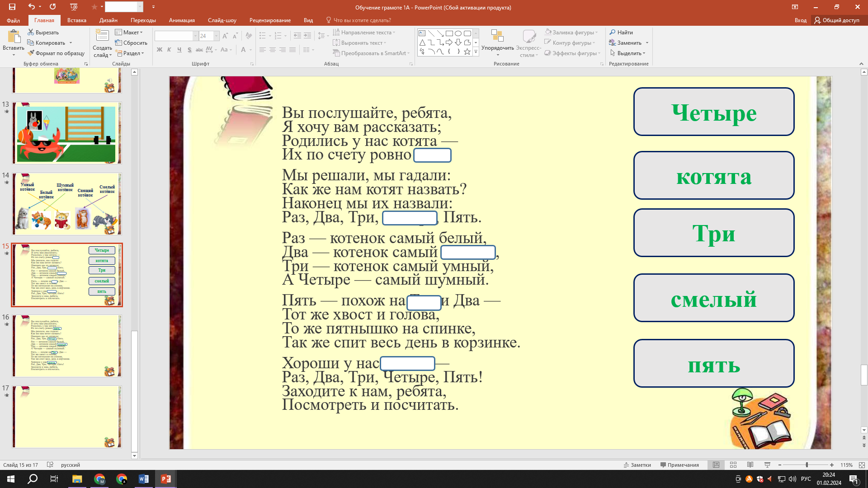Image resolution: width=868 pixels, height=488 pixels.
Task: Click the Undo arrow icon
Action: tap(31, 7)
